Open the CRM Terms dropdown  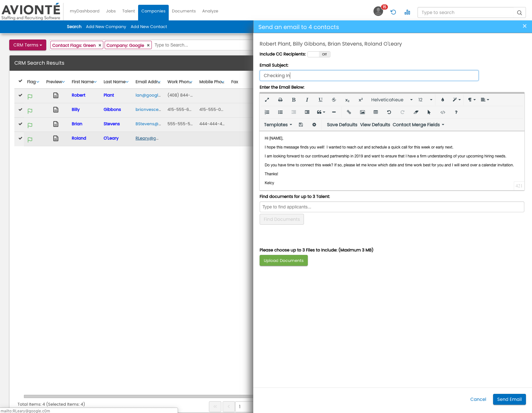(x=28, y=45)
